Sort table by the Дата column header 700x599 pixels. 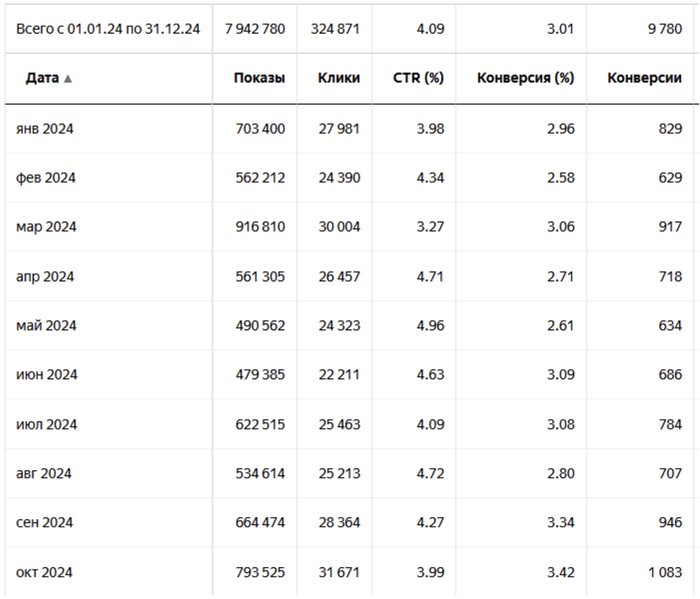(x=42, y=78)
